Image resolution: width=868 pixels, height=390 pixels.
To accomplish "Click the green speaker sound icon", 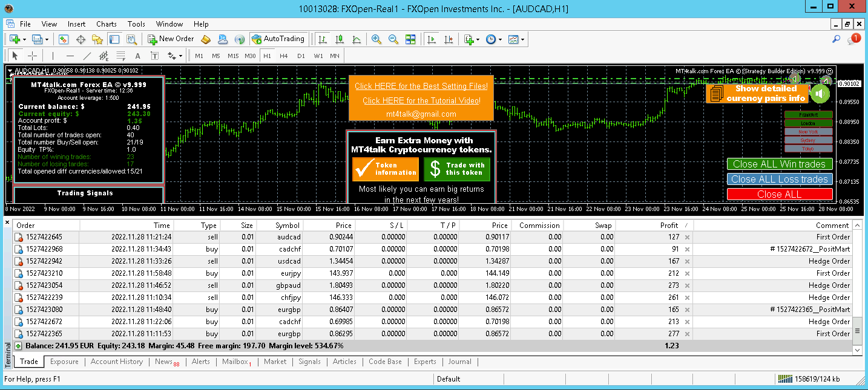I will click(820, 93).
